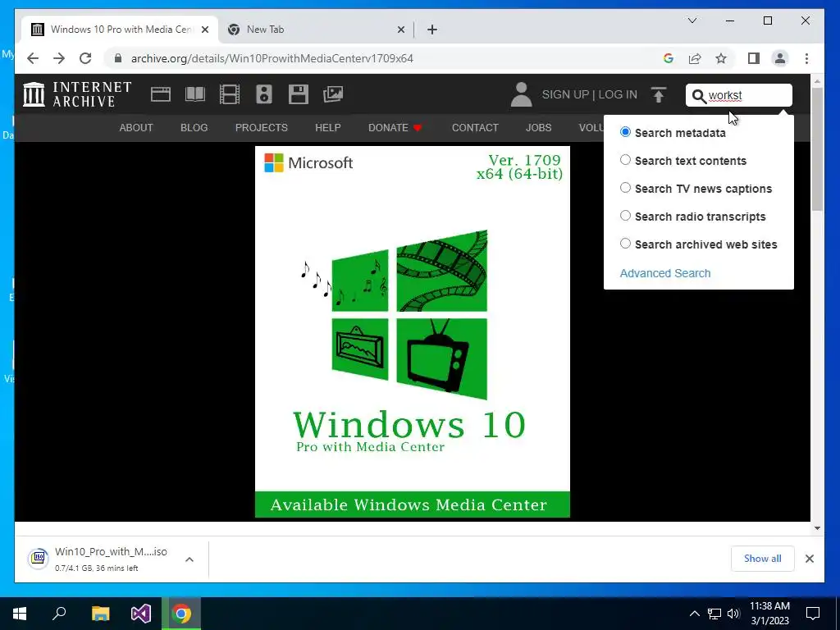Open the taskbar clock and date
The height and width of the screenshot is (630, 840).
(x=769, y=614)
